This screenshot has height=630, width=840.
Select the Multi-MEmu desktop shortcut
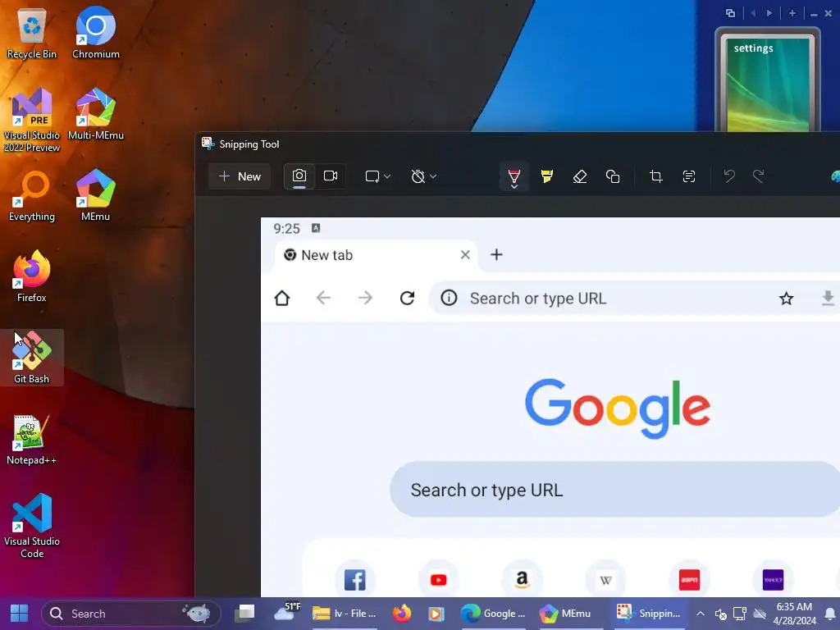click(96, 114)
